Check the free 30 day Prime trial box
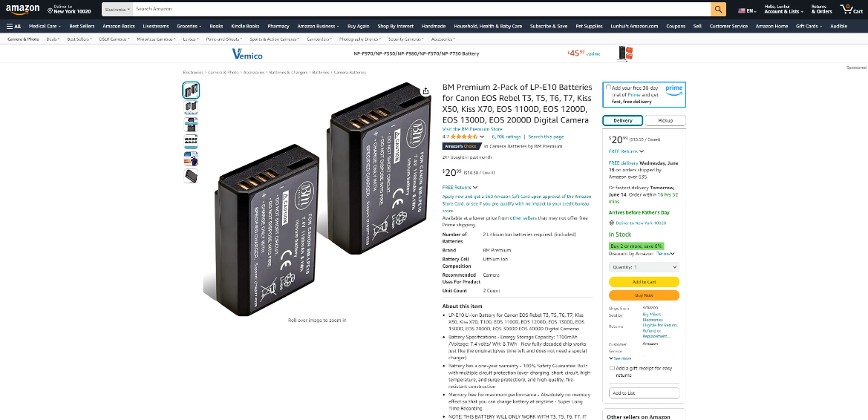The height and width of the screenshot is (420, 868). pyautogui.click(x=608, y=88)
